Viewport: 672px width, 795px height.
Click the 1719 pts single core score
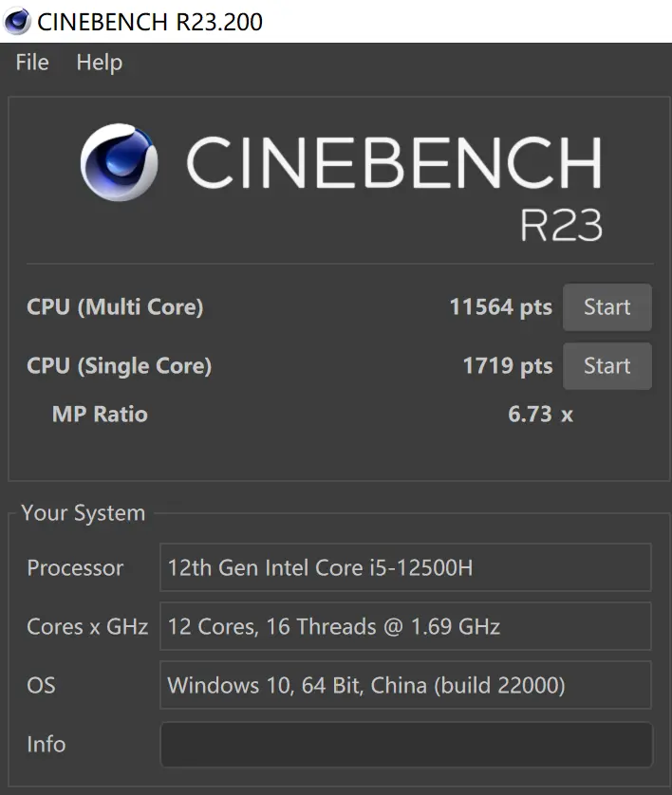click(x=507, y=366)
